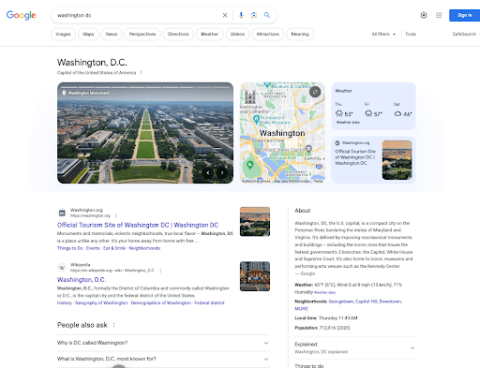Open the Washington map preview
The image size is (480, 368).
tap(282, 133)
